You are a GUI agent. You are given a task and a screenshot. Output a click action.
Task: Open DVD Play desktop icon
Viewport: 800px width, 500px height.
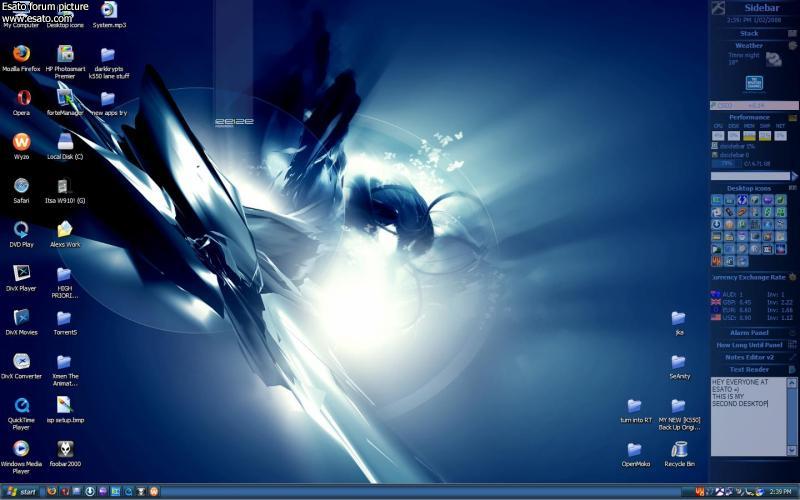[x=21, y=234]
